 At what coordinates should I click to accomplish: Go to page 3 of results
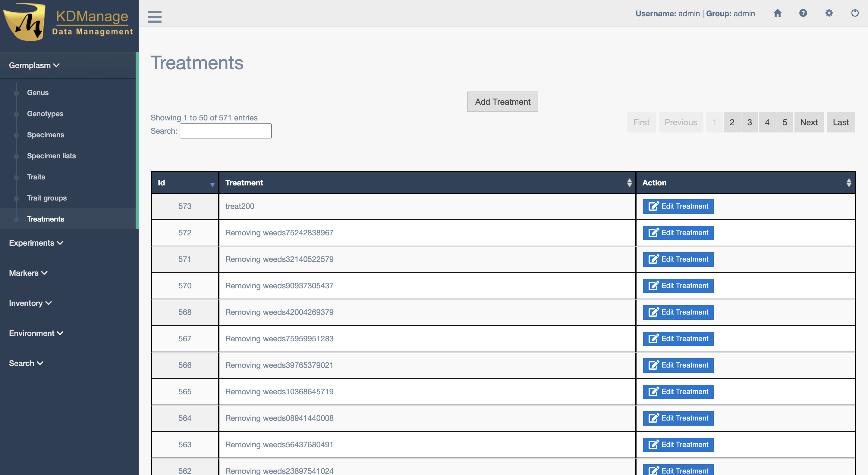749,122
